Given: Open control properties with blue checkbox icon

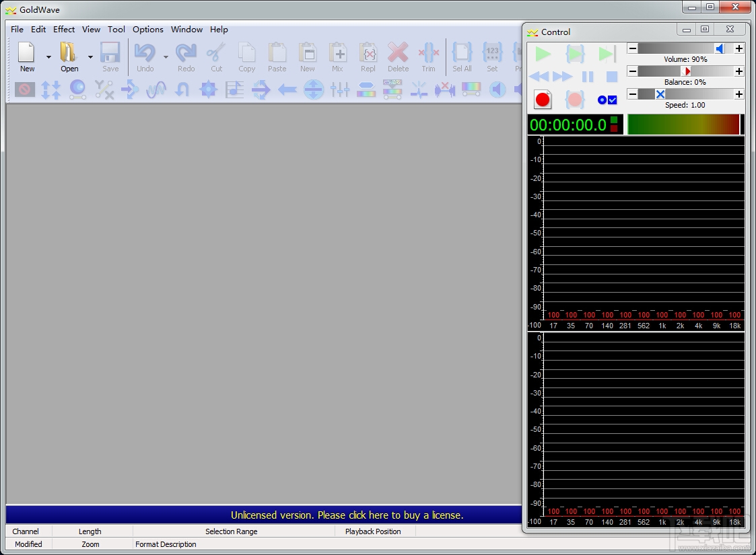Looking at the screenshot, I should pos(607,100).
